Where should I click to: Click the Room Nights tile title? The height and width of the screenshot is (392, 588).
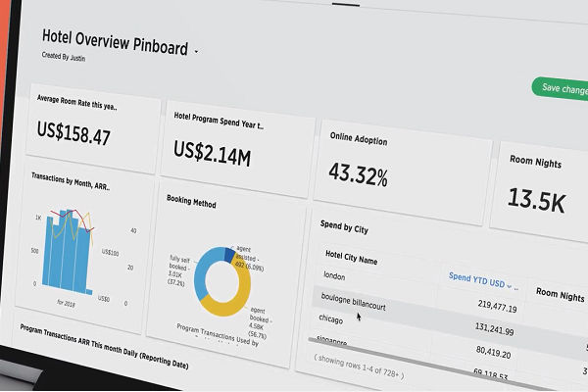coord(535,162)
